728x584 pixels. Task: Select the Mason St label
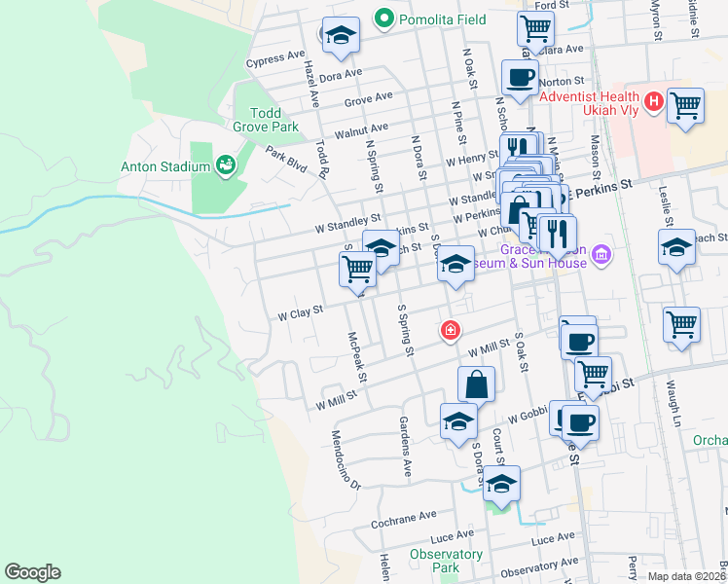[596, 157]
